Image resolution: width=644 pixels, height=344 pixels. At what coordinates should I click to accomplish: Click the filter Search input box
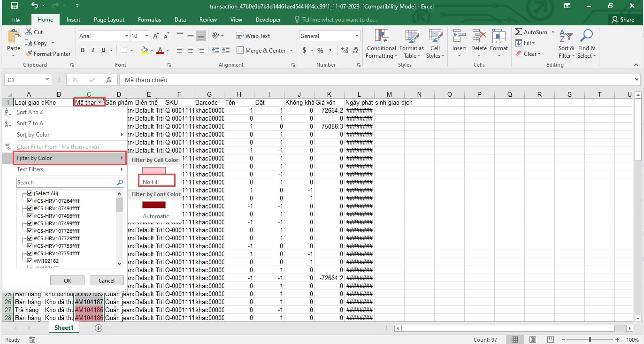point(66,183)
